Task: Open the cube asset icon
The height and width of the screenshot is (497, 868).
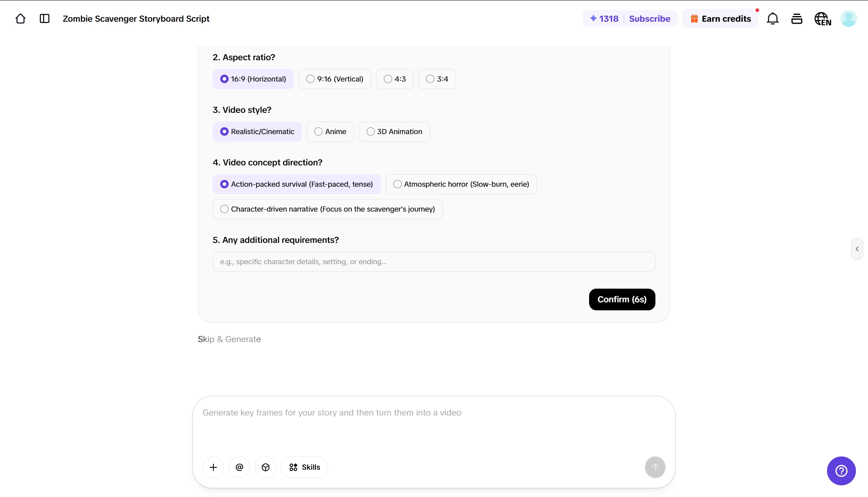Action: 266,467
